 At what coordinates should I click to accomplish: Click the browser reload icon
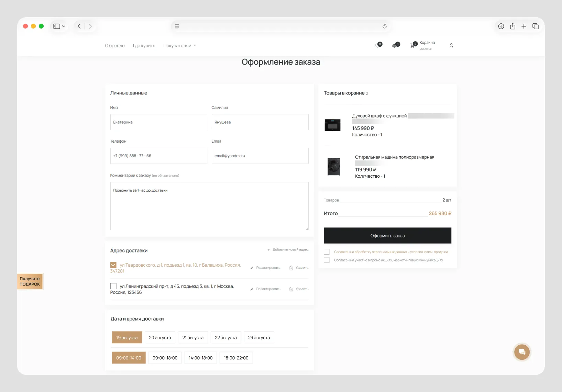coord(384,26)
